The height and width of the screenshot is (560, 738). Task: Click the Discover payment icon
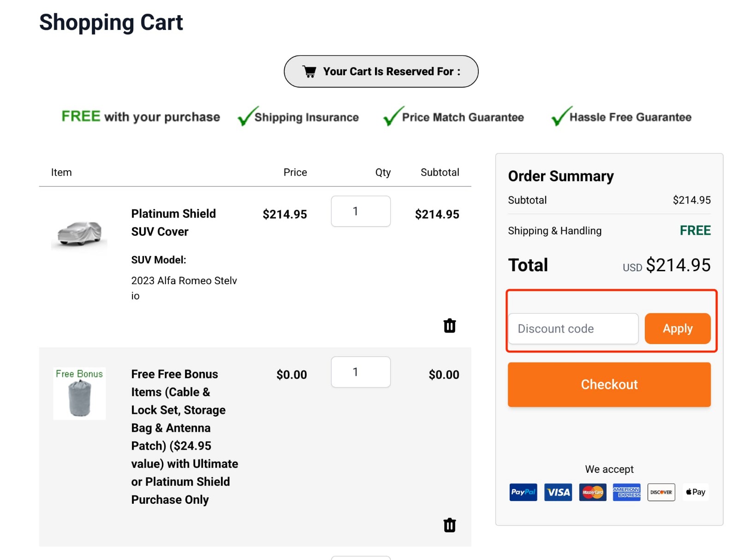tap(661, 492)
